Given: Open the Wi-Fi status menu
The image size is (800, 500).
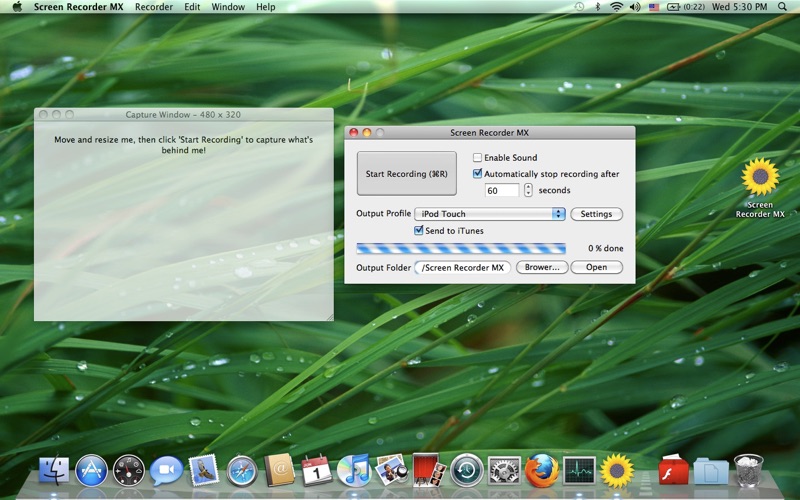Looking at the screenshot, I should point(616,7).
